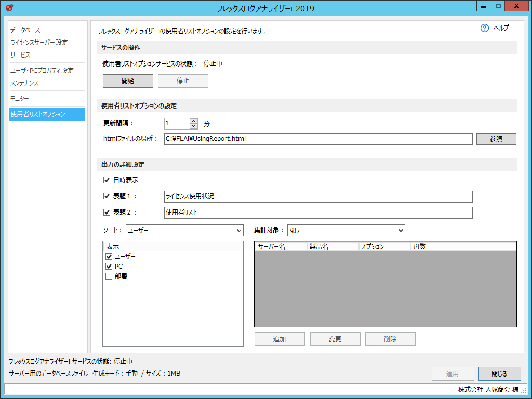Viewport: 532px width, 399px height.
Task: Toggle the 日時表示 checkbox
Action: (x=107, y=180)
